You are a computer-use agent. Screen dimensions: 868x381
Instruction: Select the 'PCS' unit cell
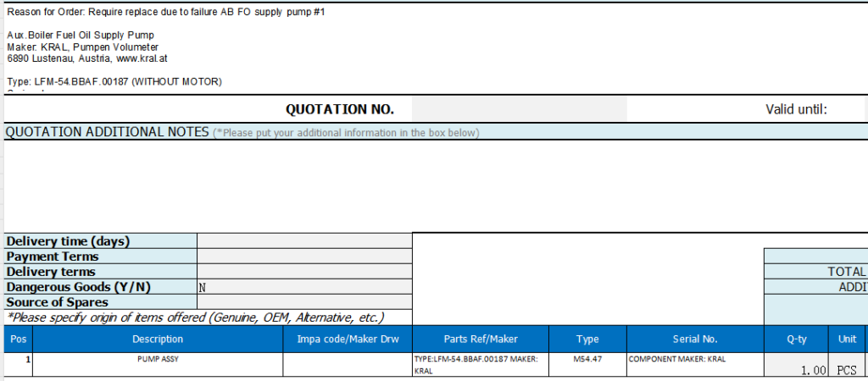click(847, 366)
